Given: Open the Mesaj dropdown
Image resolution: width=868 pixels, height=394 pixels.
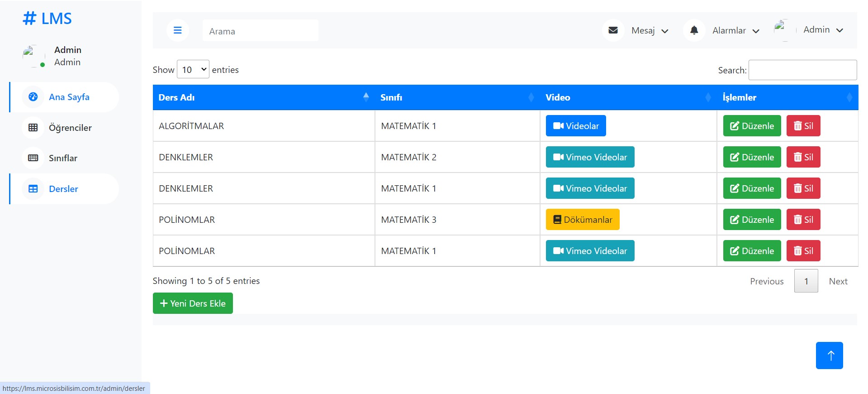Looking at the screenshot, I should (x=650, y=31).
